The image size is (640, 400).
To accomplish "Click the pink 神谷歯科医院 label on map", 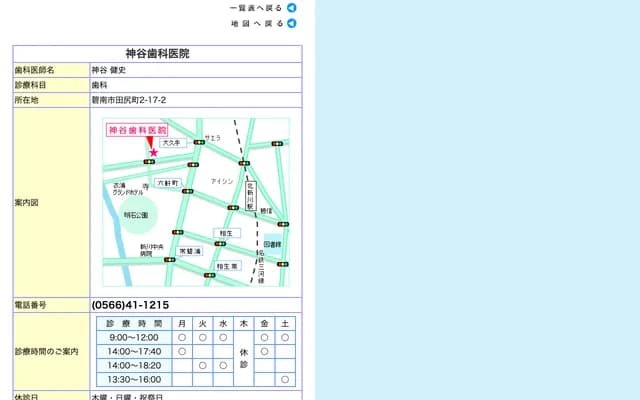I will click(x=137, y=130).
